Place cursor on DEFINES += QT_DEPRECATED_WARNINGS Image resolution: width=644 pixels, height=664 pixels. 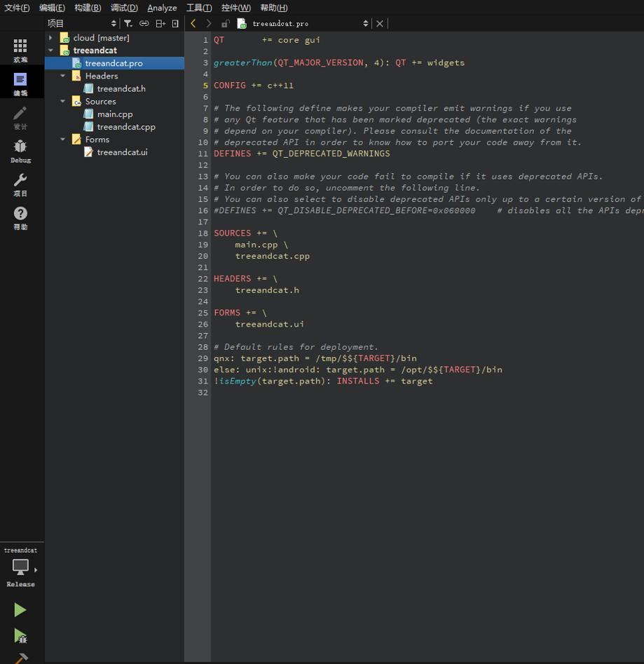click(x=302, y=154)
